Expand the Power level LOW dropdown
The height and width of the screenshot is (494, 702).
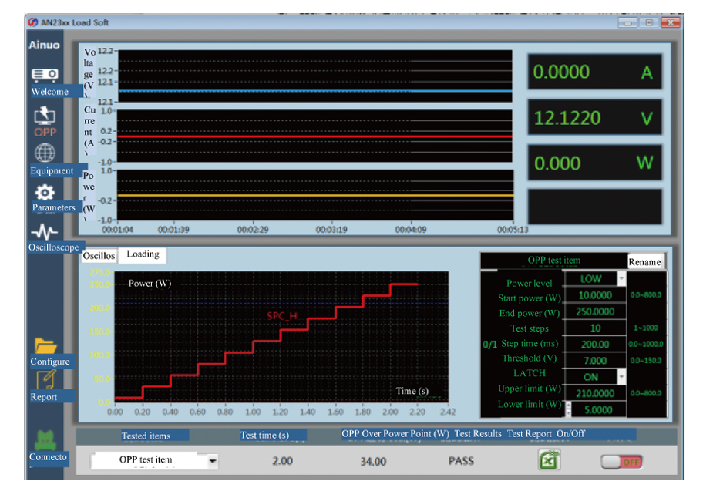(x=621, y=279)
